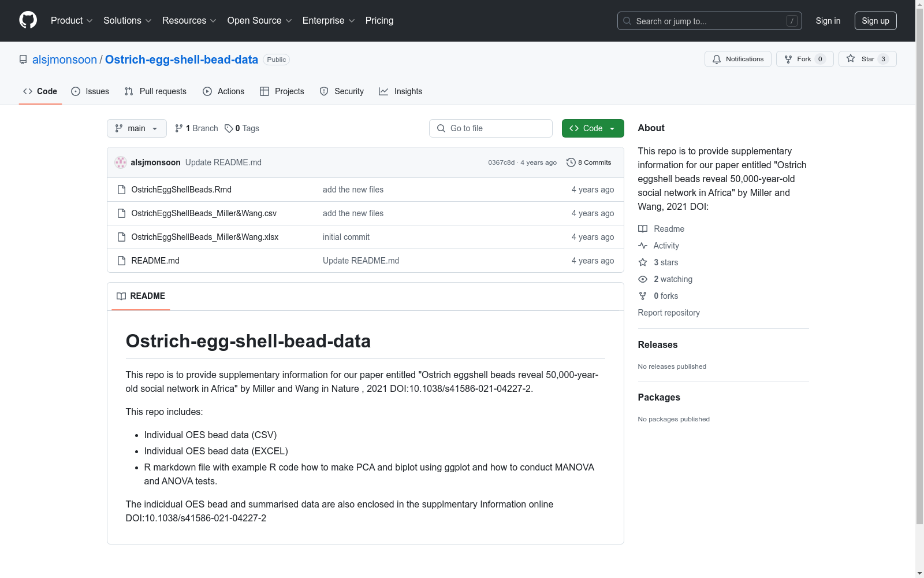
Task: Expand the Open Source menu
Action: point(260,21)
